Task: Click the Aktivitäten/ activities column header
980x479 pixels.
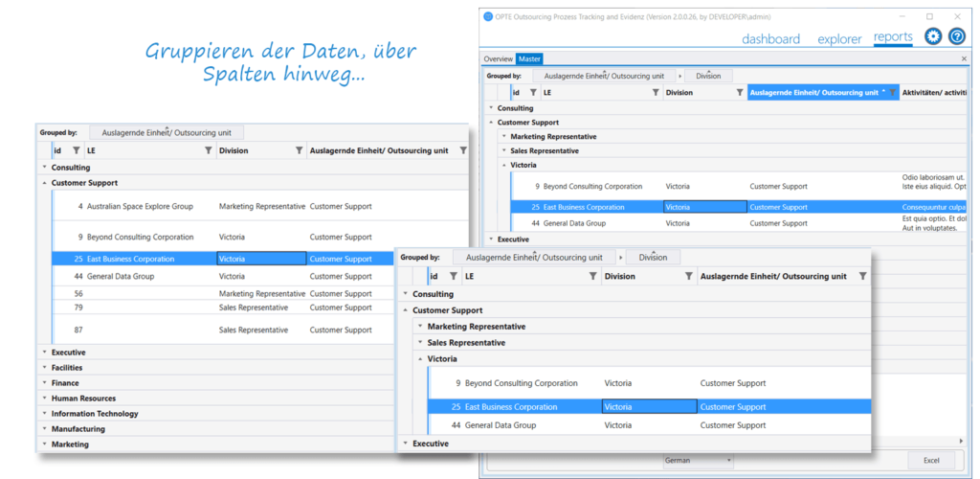Action: [x=933, y=93]
